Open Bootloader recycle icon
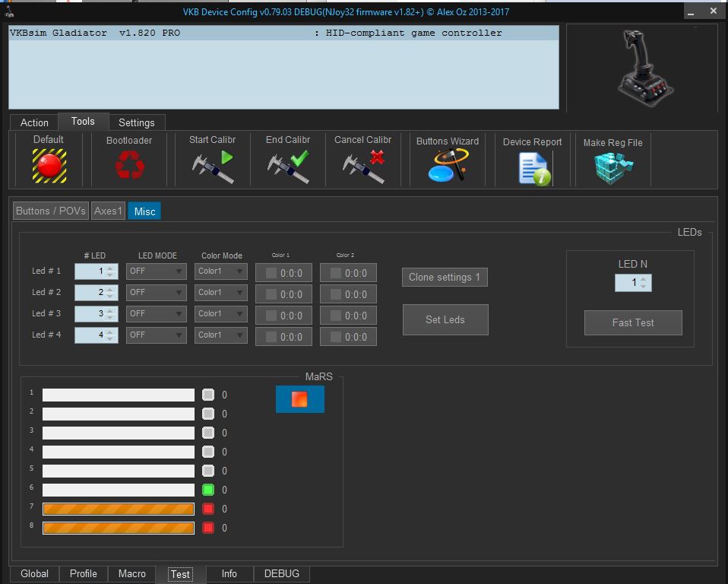 click(129, 165)
